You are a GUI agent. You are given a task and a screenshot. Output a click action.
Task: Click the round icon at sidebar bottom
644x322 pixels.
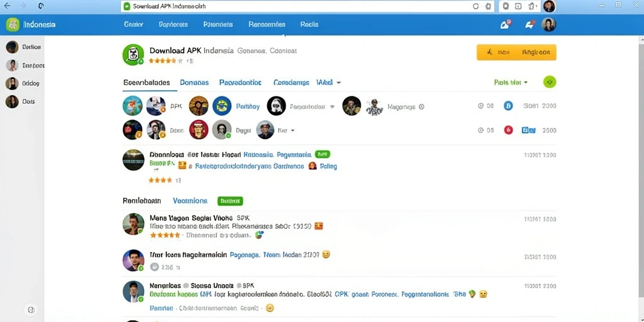point(31,310)
